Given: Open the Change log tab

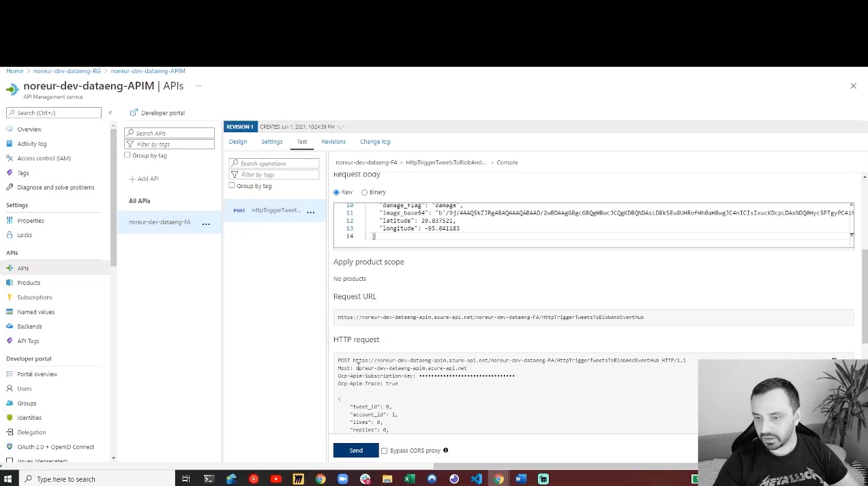Looking at the screenshot, I should pos(375,142).
